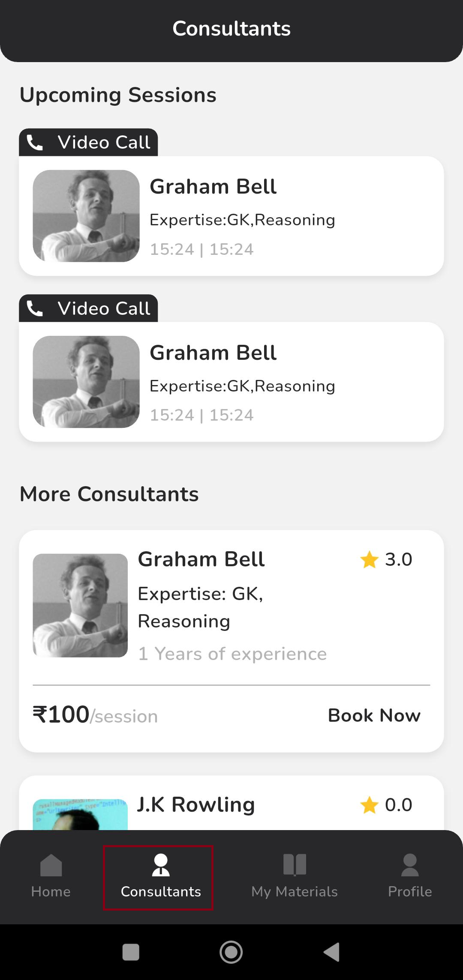Tap the Home icon in bottom navigation
This screenshot has height=980, width=463.
tap(51, 865)
